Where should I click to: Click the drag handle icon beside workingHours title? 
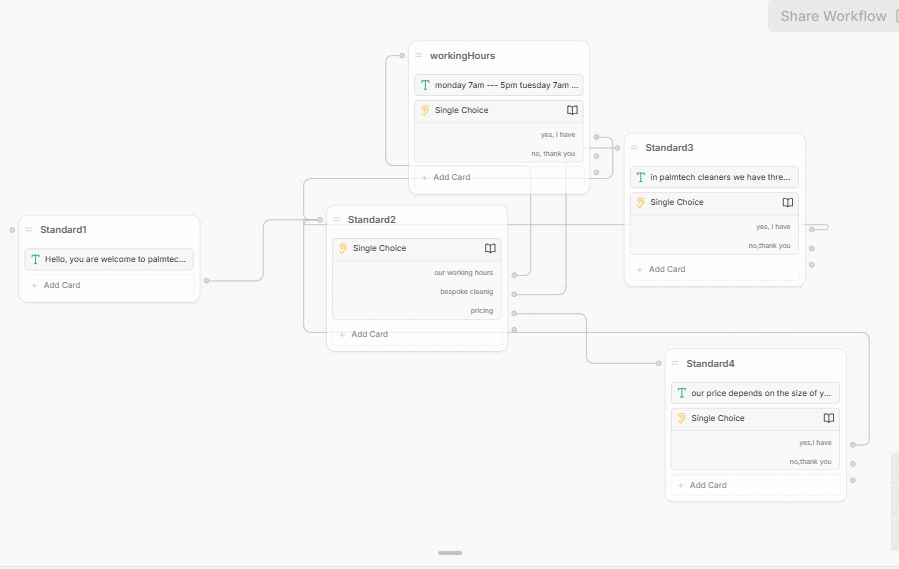419,56
